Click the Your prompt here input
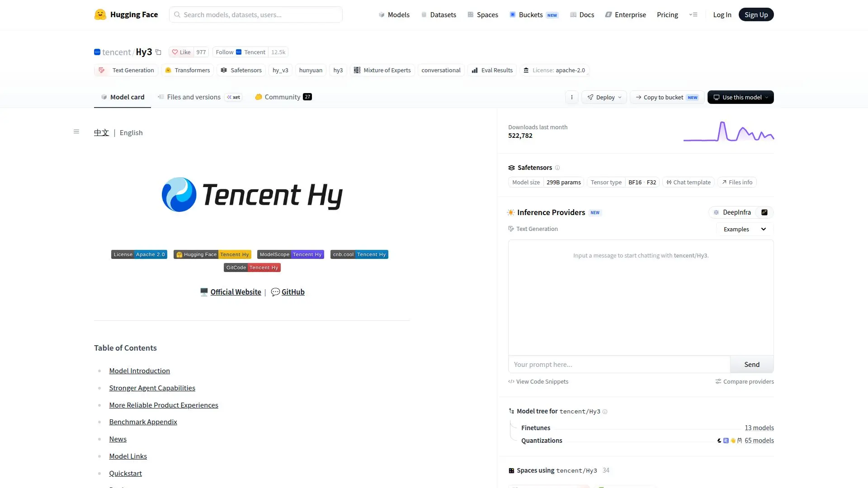The height and width of the screenshot is (488, 868). coord(619,364)
